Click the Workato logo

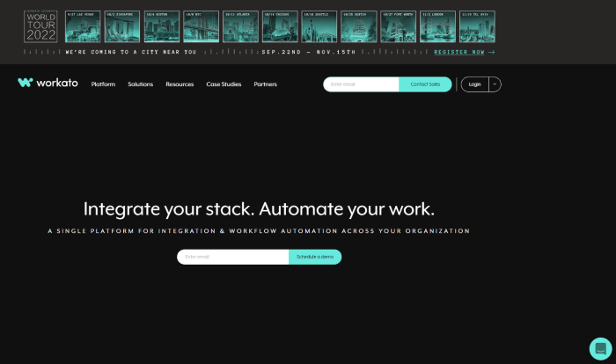click(48, 83)
